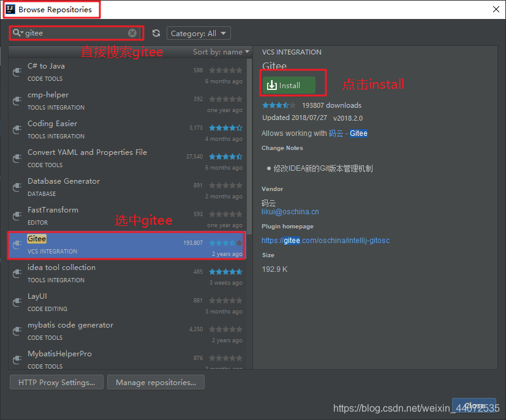Click the 27,540 download count

point(195,157)
